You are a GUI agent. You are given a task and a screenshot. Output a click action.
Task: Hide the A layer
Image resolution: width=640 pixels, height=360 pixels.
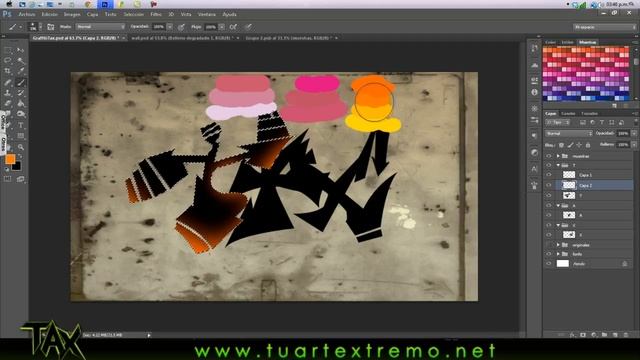pyautogui.click(x=549, y=215)
